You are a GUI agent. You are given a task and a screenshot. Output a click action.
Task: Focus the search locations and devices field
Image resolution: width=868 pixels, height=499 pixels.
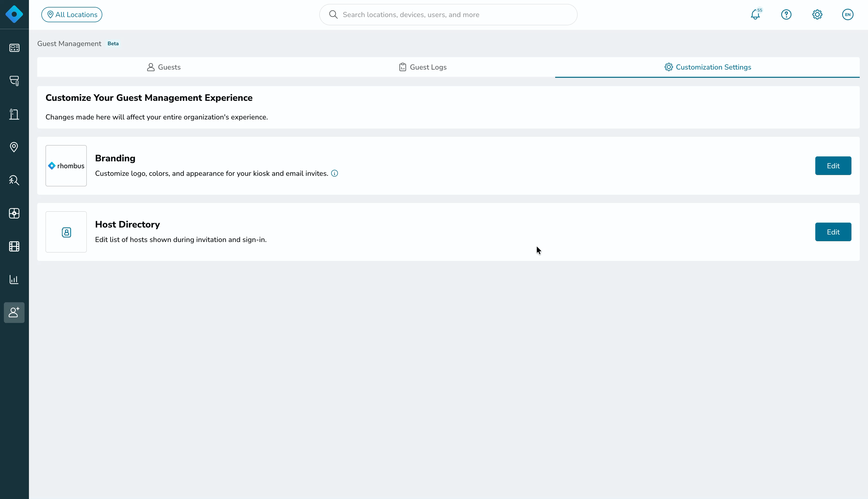coord(448,15)
